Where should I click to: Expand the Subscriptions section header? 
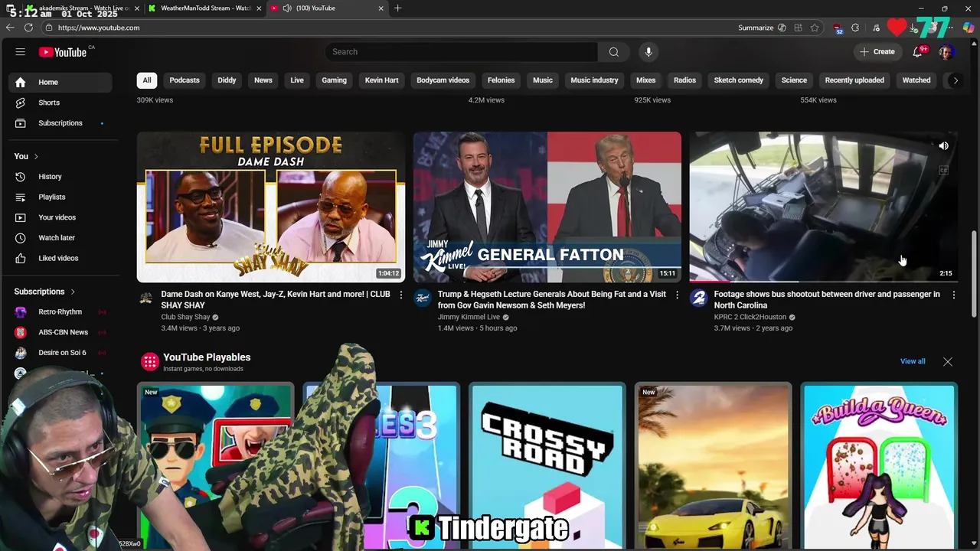(x=44, y=292)
